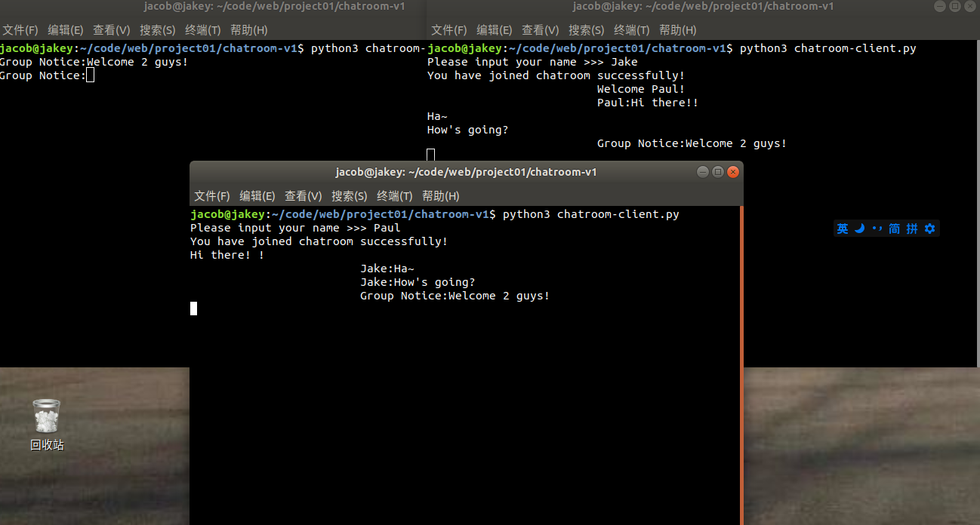Click 'Group Notice:Welcome 2 guys!' in server terminal
980x525 pixels.
pyautogui.click(x=94, y=62)
